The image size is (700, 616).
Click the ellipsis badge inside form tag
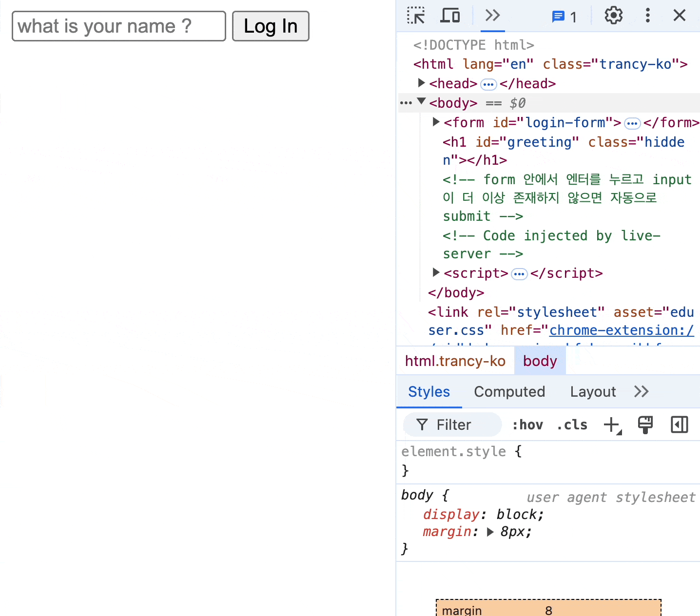tap(632, 123)
